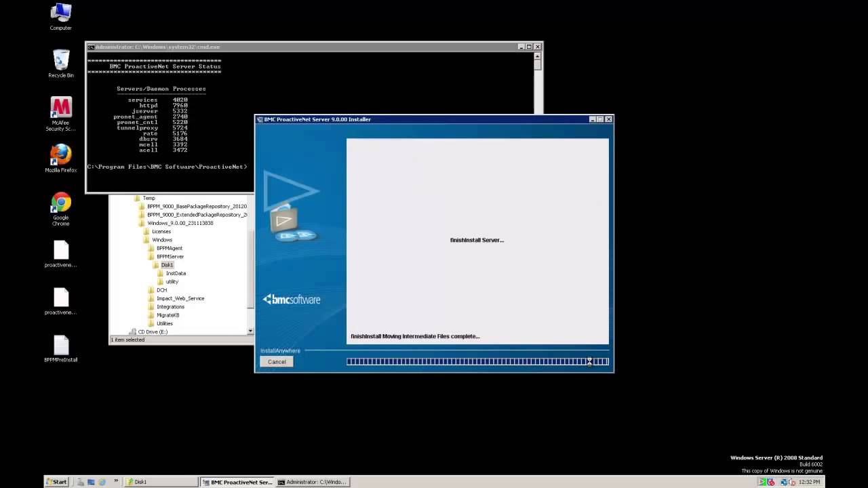Click Show Desktop quick launch icon
The image size is (868, 488).
click(x=91, y=482)
